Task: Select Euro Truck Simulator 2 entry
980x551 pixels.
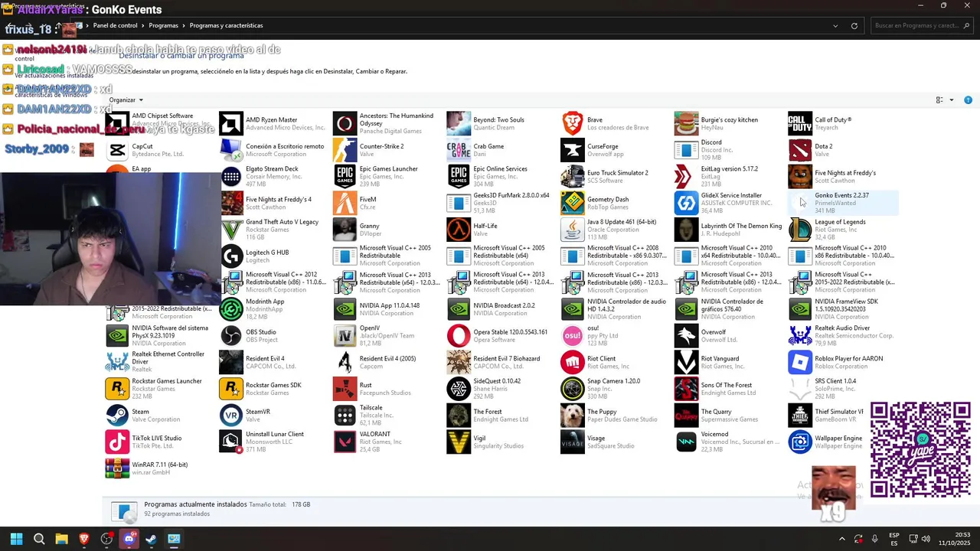Action: point(616,176)
